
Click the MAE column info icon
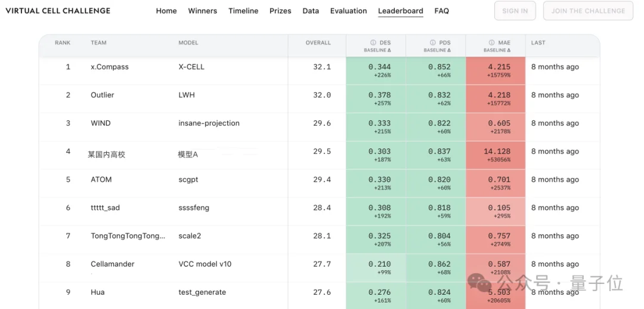pyautogui.click(x=491, y=42)
